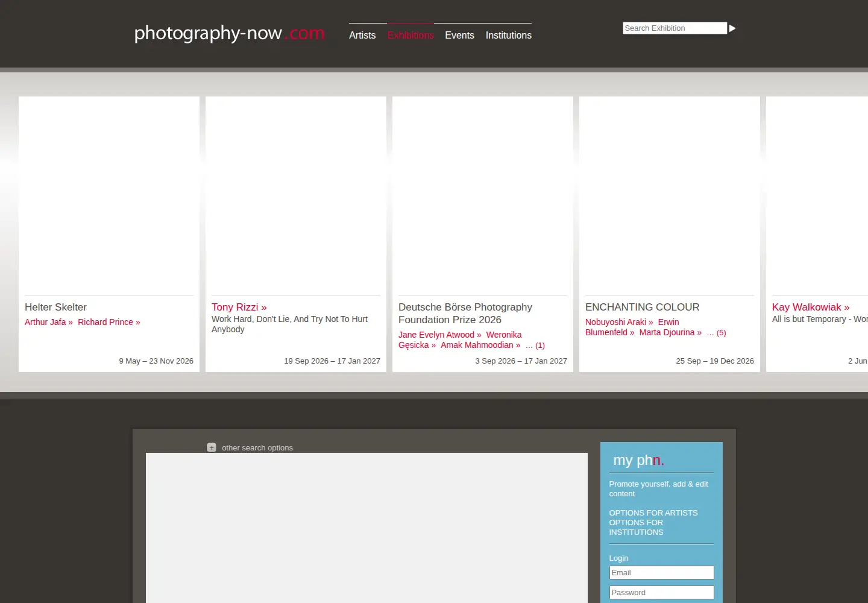View artist Nobuyoshi Araki
Image resolution: width=868 pixels, height=603 pixels.
(x=619, y=322)
